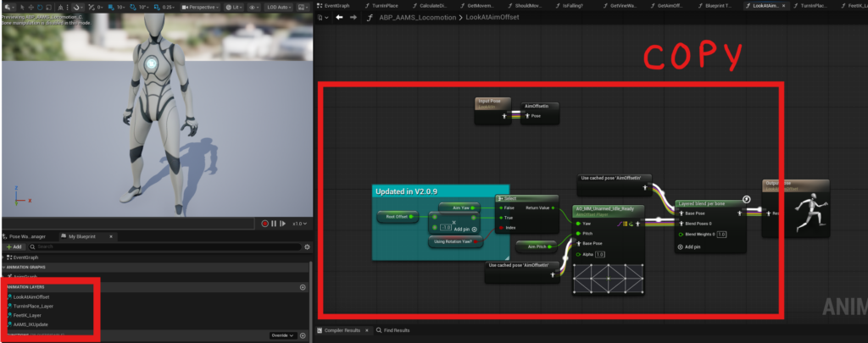
Task: Navigate back in graph history
Action: (x=339, y=17)
